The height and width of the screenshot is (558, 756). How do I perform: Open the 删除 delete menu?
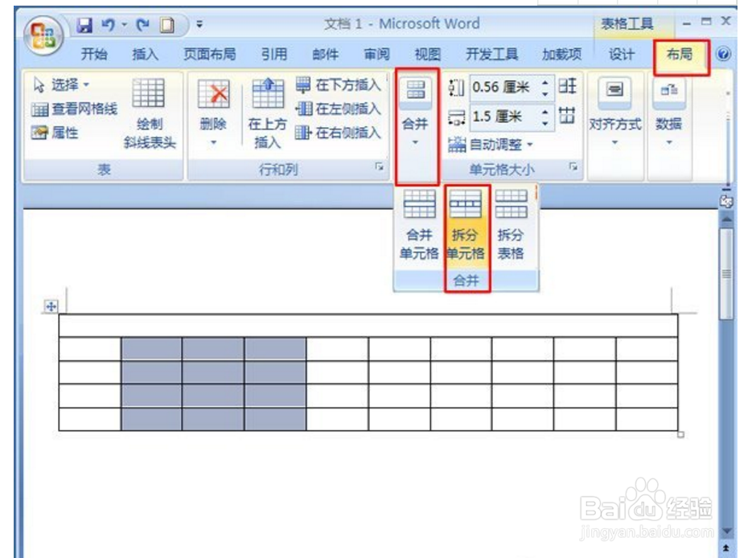tap(213, 113)
